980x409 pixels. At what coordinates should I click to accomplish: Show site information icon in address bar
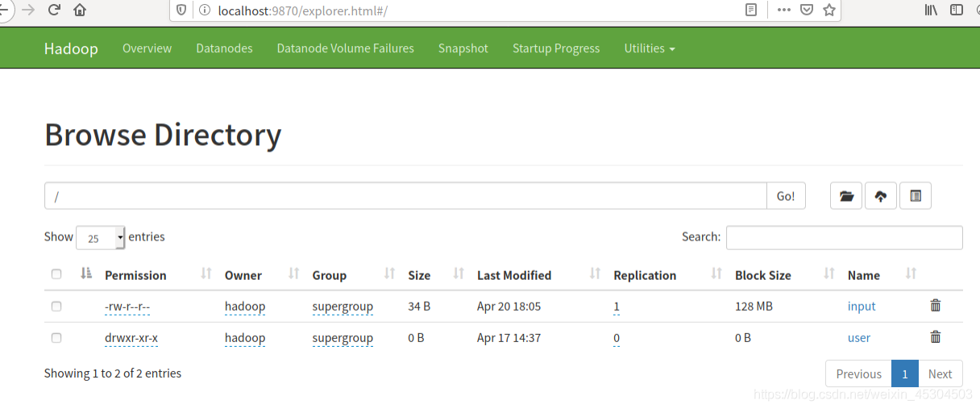coord(204,10)
